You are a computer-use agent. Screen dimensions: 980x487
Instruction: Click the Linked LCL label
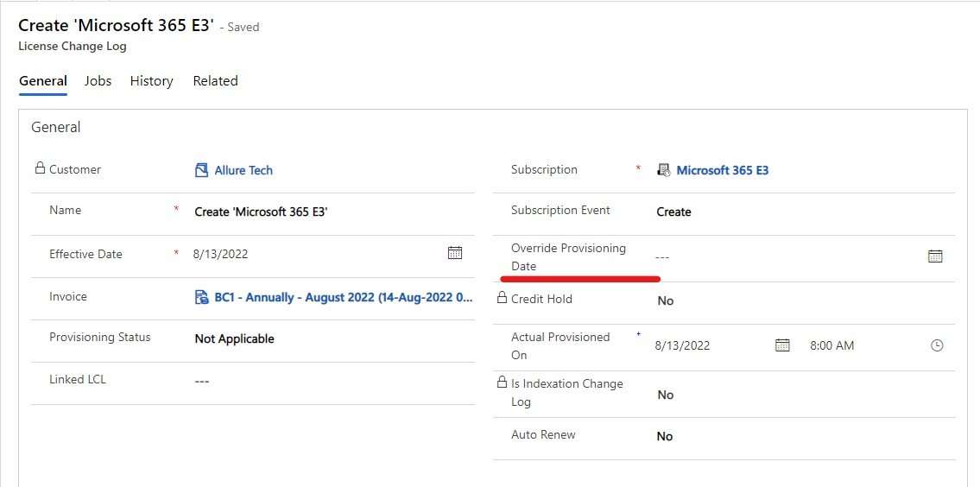pos(78,379)
